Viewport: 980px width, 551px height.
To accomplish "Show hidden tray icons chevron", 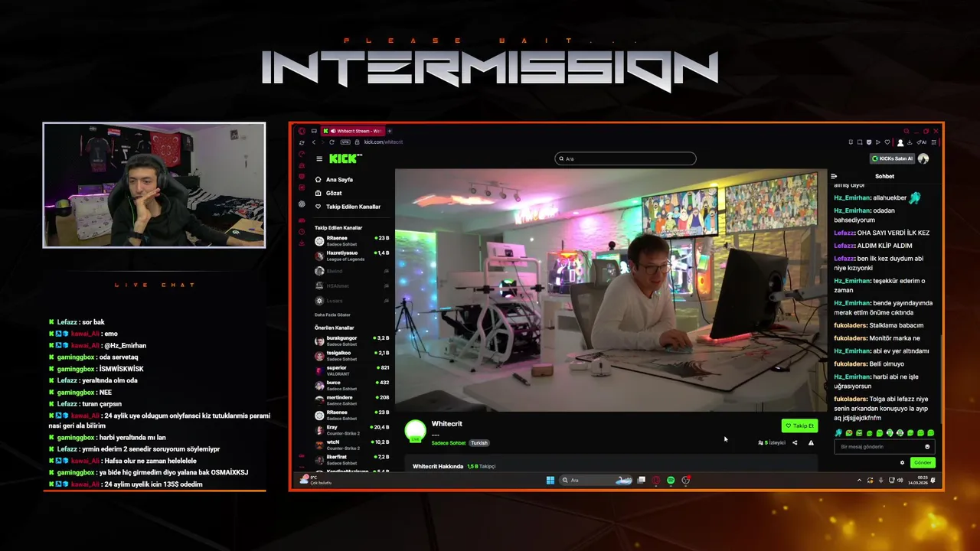I will pos(859,481).
